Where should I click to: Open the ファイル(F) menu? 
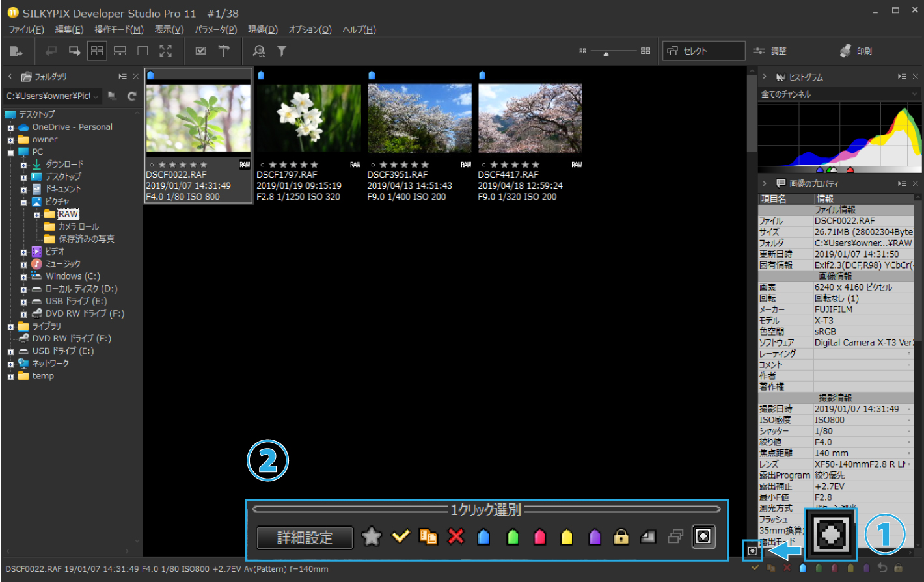pos(26,29)
